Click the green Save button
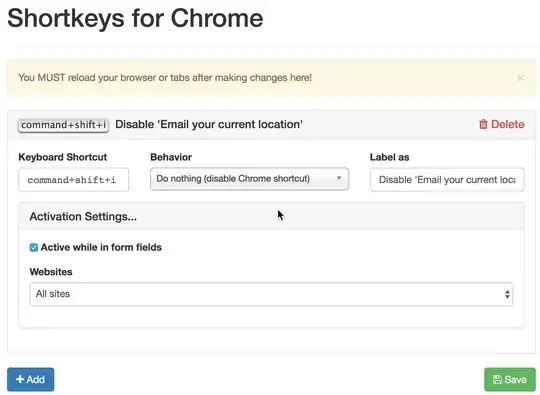Screen dimensions: 540x395 (x=510, y=380)
